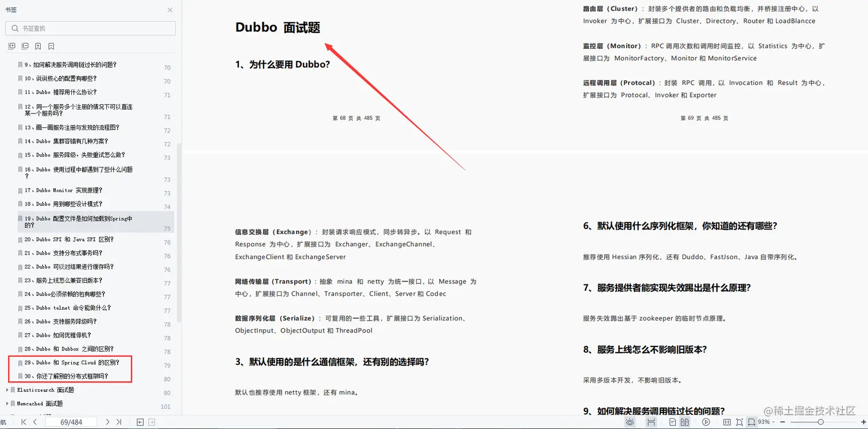Open the 导航 navigation menu
The image size is (868, 429).
[5, 422]
